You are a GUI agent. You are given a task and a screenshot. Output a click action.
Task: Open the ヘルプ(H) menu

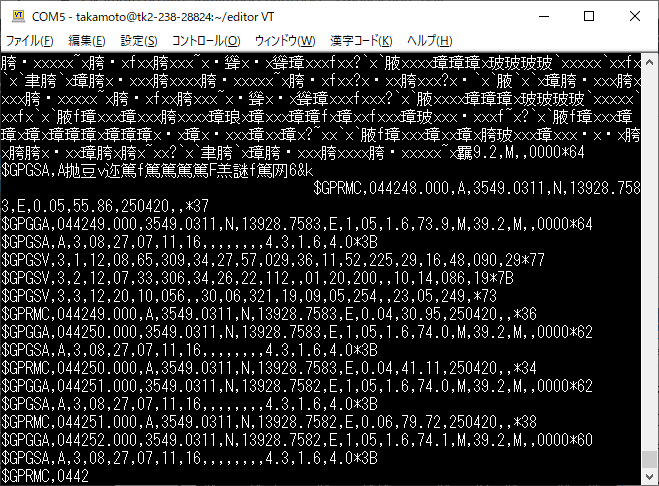pos(430,41)
